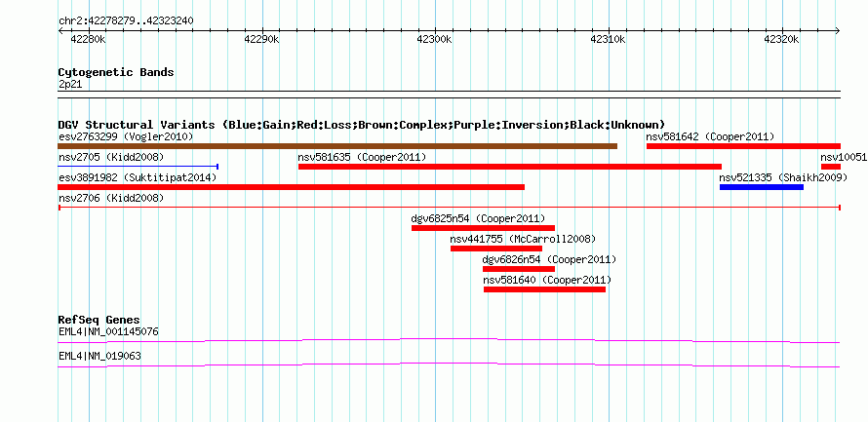Click the magenta EML4 NM_001145076 transcript line
The image size is (868, 422).
(449, 341)
